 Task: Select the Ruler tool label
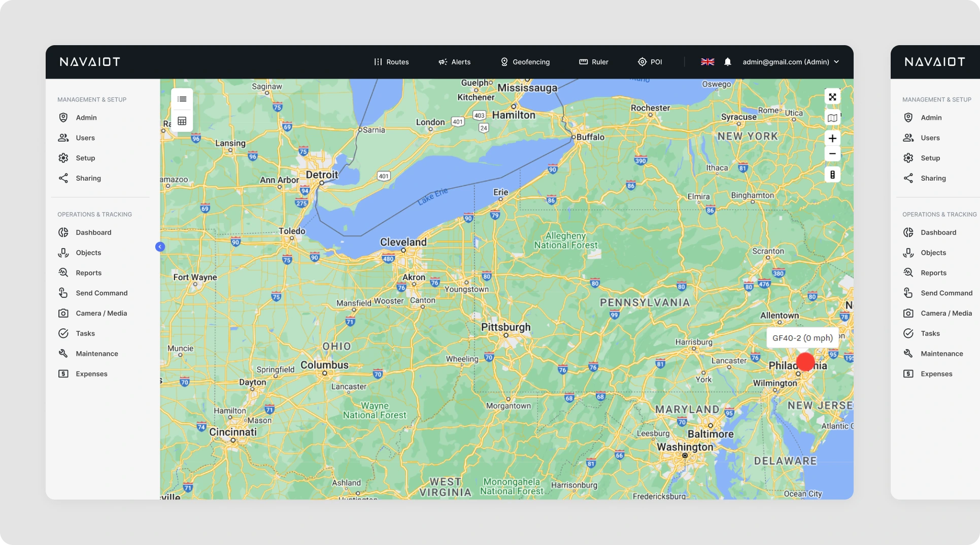pos(600,62)
